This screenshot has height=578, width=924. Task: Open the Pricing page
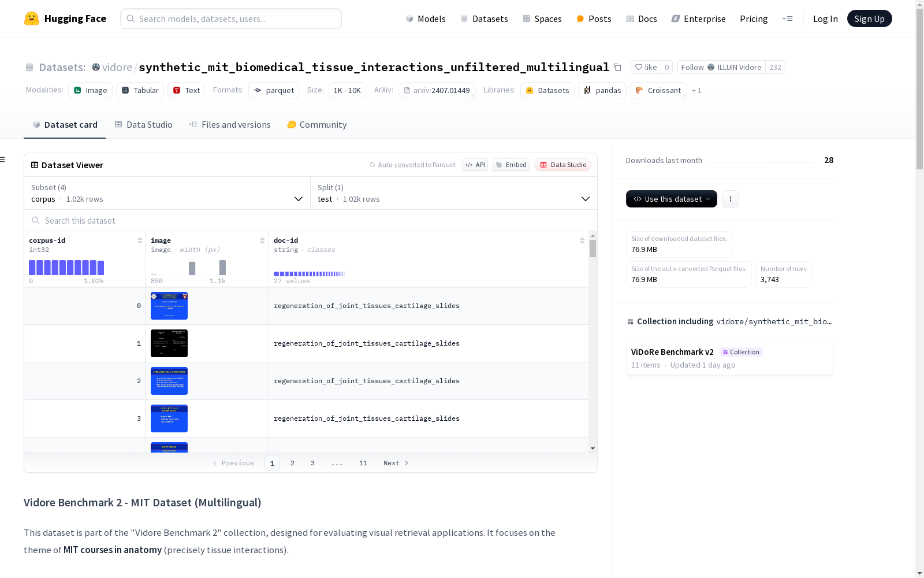coord(754,18)
